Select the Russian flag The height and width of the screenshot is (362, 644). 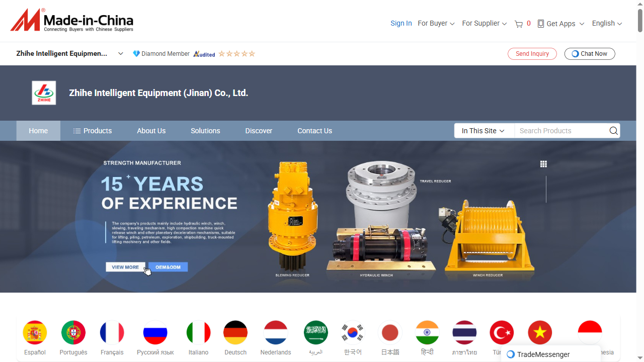click(x=155, y=333)
